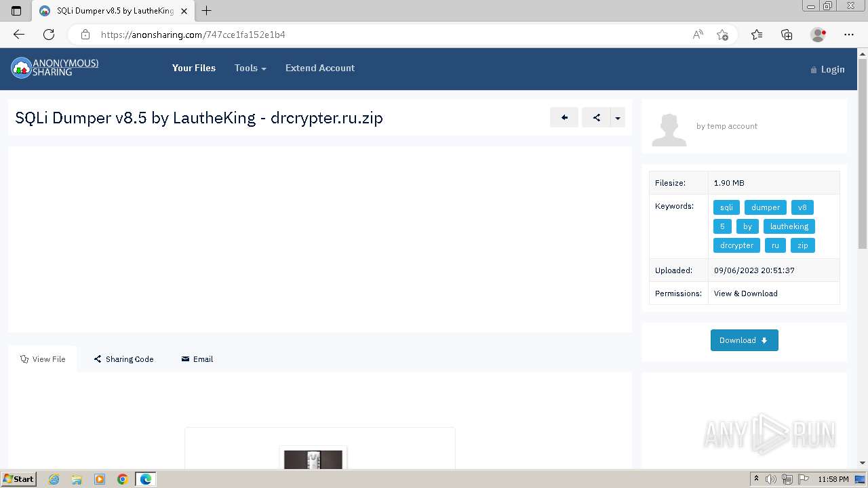Click the View & Download permissions text

pos(746,293)
